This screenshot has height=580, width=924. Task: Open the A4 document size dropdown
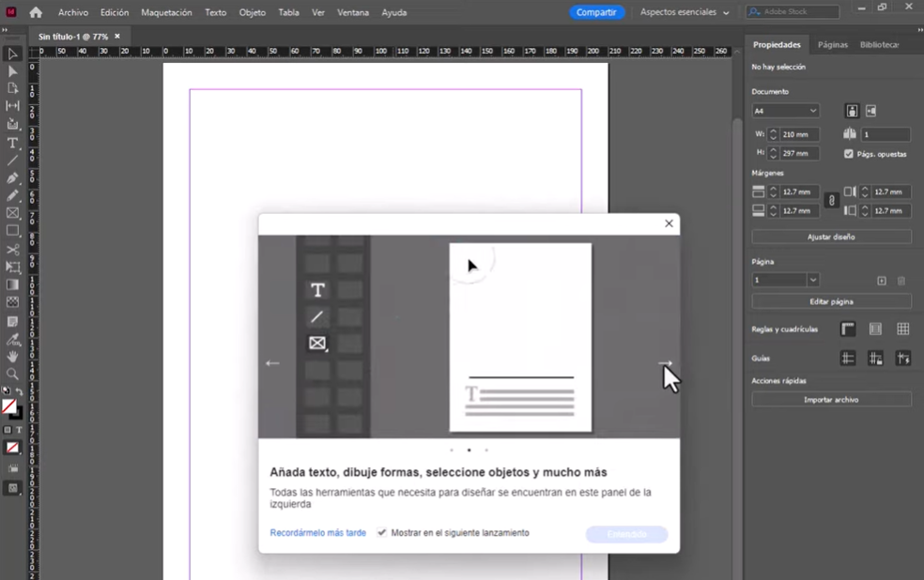coord(784,111)
